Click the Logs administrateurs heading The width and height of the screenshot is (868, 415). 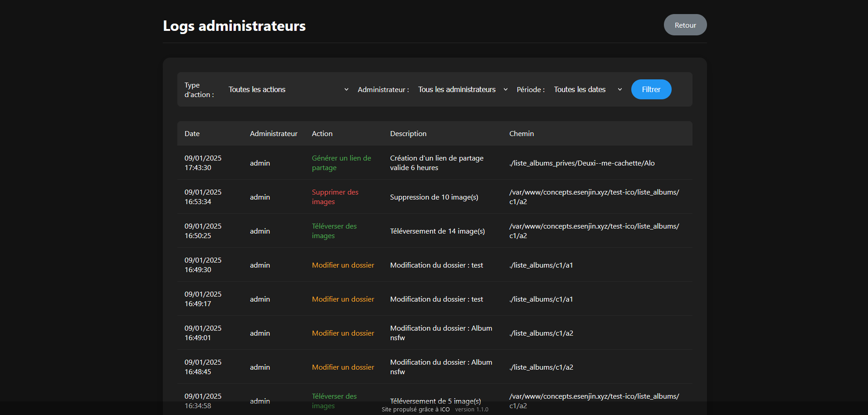click(234, 26)
